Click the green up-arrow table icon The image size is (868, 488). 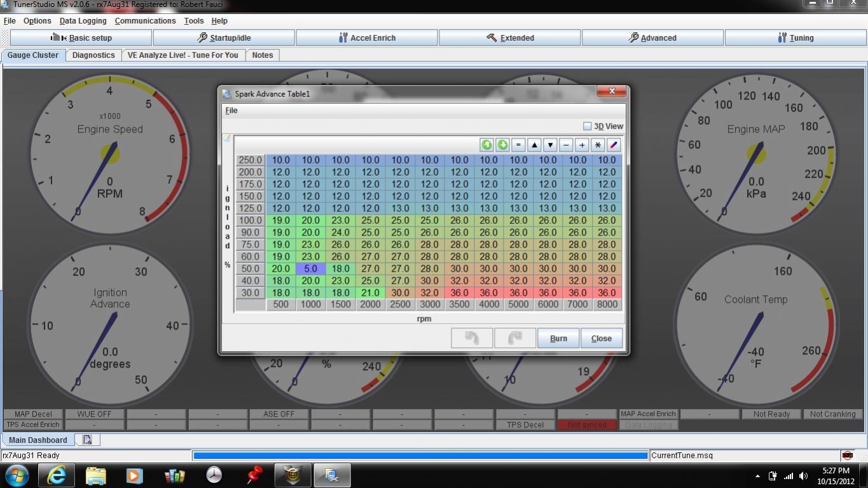(486, 145)
